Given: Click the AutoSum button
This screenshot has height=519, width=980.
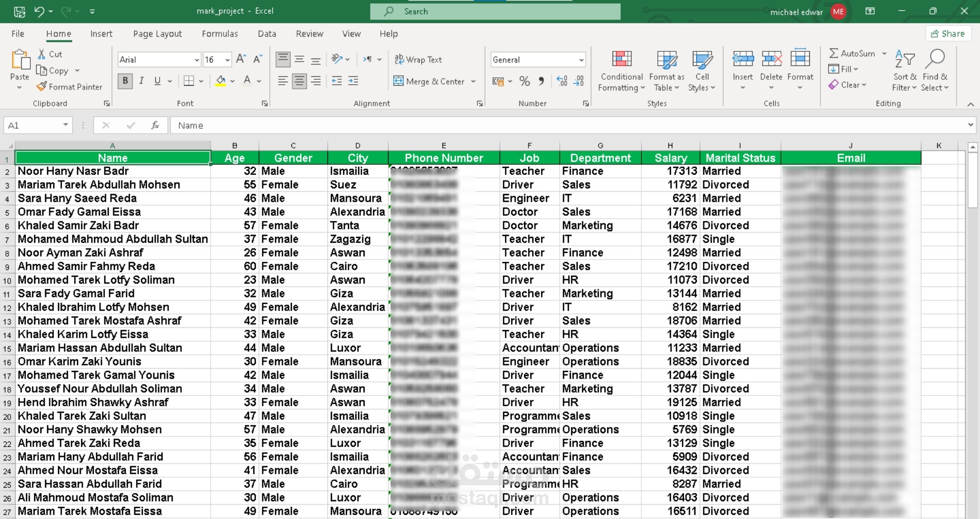Looking at the screenshot, I should pyautogui.click(x=852, y=53).
